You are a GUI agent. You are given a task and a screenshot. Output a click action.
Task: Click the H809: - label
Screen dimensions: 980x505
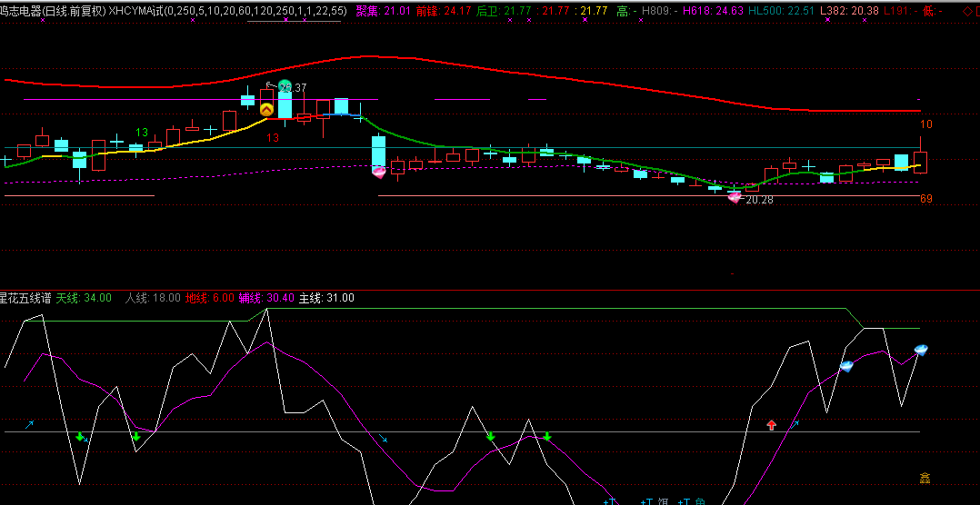point(660,11)
